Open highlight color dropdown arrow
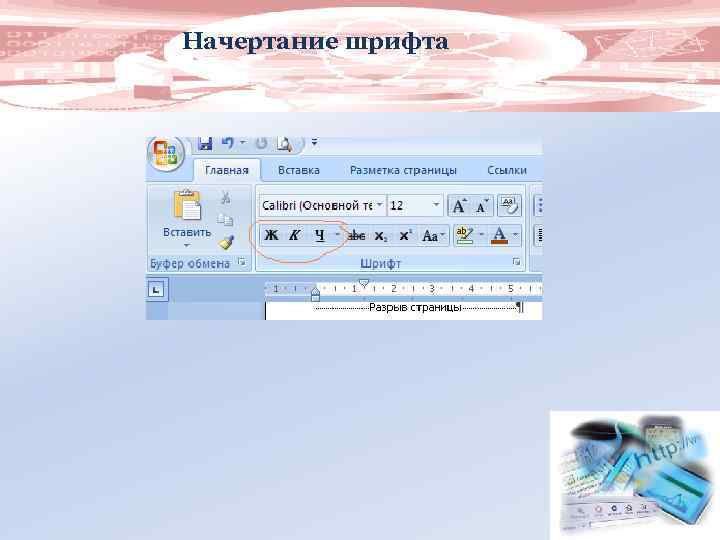Image resolution: width=720 pixels, height=540 pixels. tap(481, 235)
